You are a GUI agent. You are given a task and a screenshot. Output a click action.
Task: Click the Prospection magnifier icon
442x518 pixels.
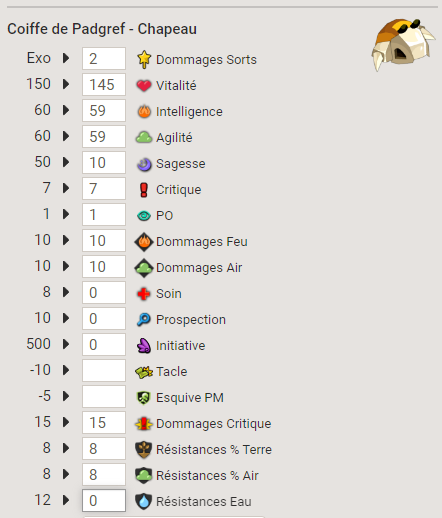(x=144, y=320)
